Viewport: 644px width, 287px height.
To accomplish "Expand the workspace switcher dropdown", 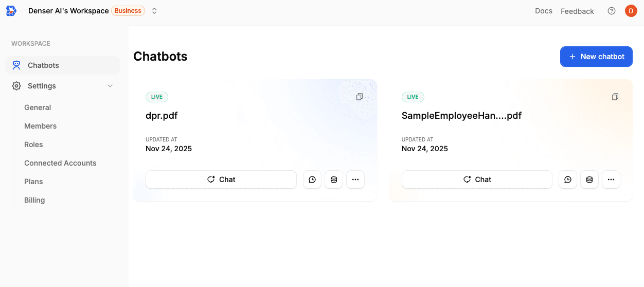I will coord(154,11).
